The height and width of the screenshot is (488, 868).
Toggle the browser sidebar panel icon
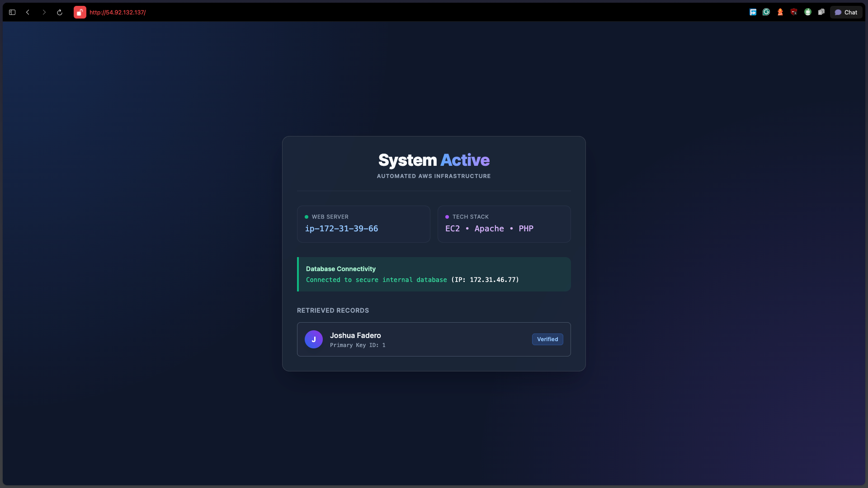tap(12, 12)
